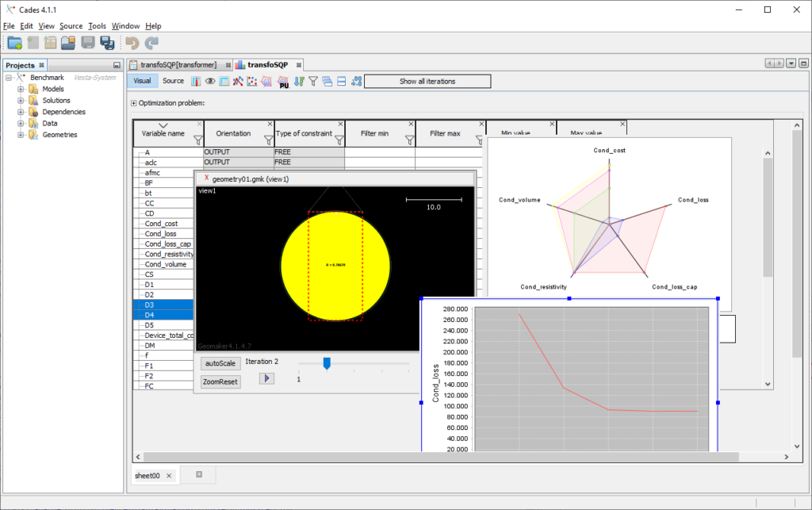Expand the Geometries folder node
Screen dimensions: 812x510
click(21, 135)
